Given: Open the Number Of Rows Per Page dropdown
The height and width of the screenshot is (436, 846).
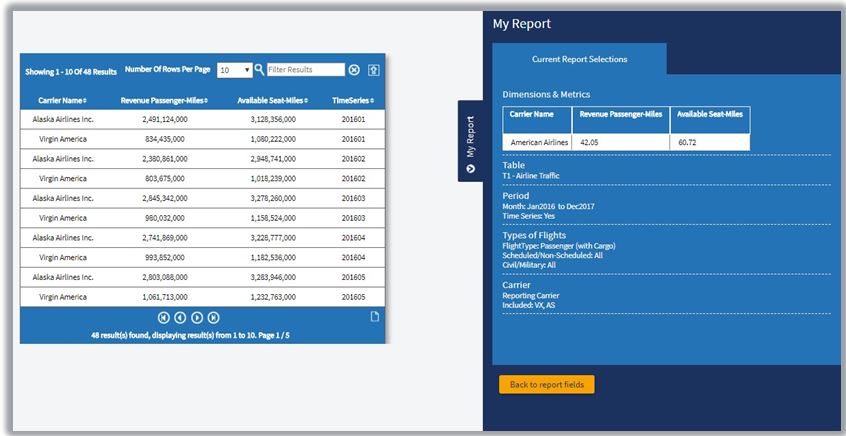Looking at the screenshot, I should coord(233,70).
